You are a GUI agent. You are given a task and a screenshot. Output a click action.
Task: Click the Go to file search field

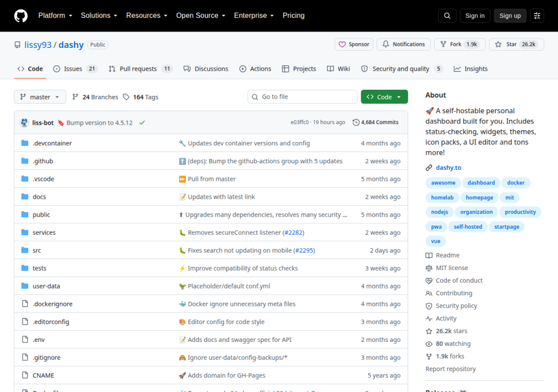(302, 97)
